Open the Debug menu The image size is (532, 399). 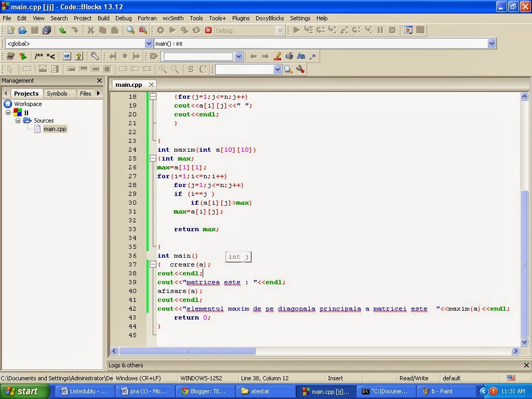(x=124, y=18)
